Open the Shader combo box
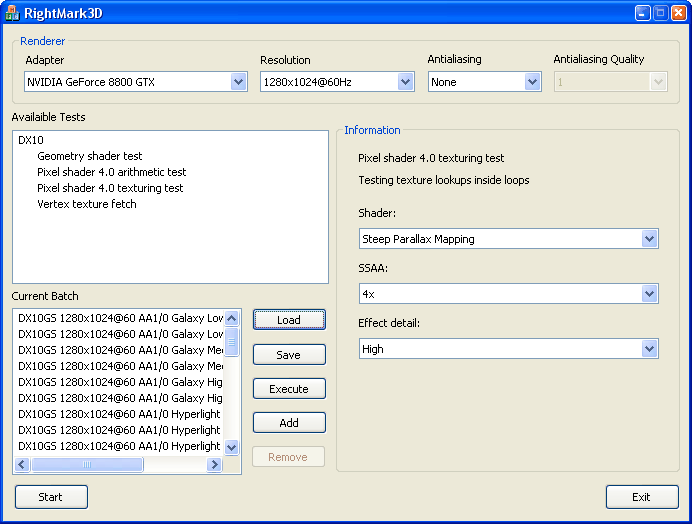692x524 pixels. (x=649, y=239)
